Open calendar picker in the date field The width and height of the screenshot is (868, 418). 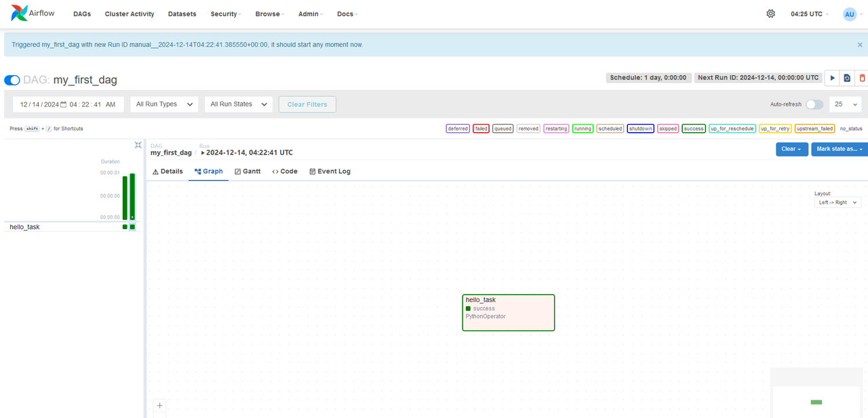click(63, 104)
